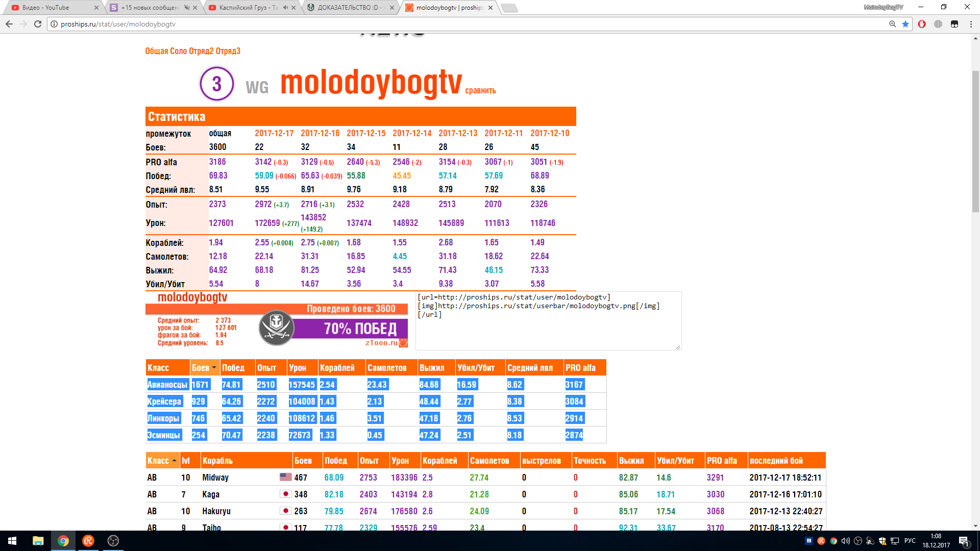Image resolution: width=980 pixels, height=551 pixels.
Task: Reload the proships.ru page
Action: pyautogui.click(x=38, y=24)
